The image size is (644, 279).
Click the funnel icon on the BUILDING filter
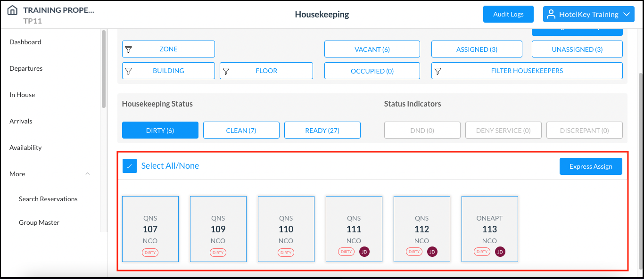[x=128, y=71]
